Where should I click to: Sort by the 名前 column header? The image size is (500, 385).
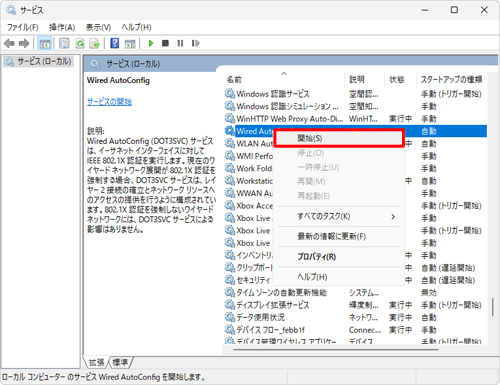pyautogui.click(x=284, y=79)
